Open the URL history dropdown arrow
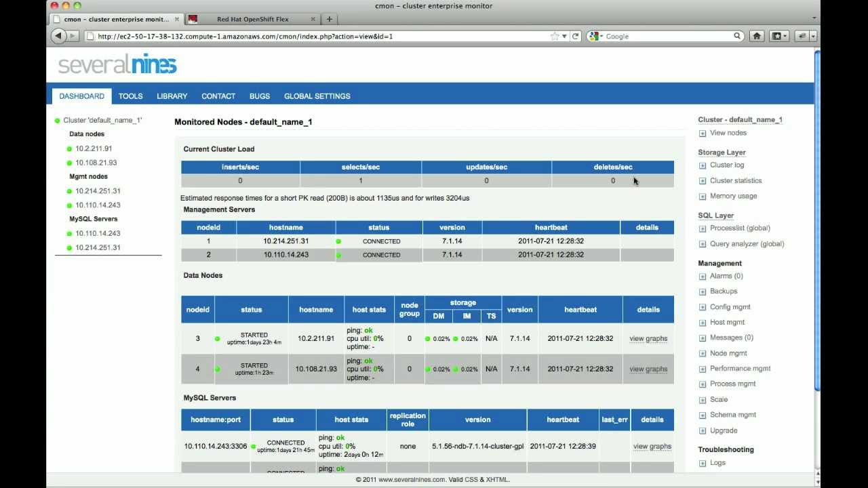Screen dimensions: 868x488 pos(564,36)
